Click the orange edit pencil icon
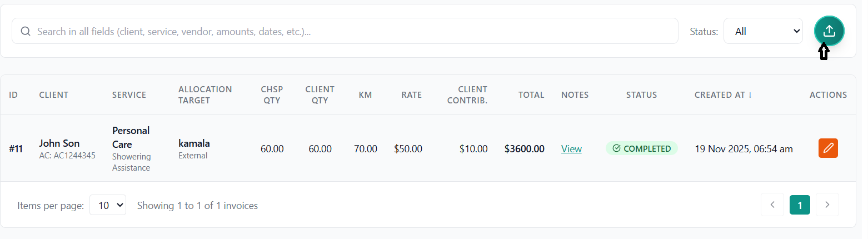Image resolution: width=868 pixels, height=239 pixels. coord(828,148)
